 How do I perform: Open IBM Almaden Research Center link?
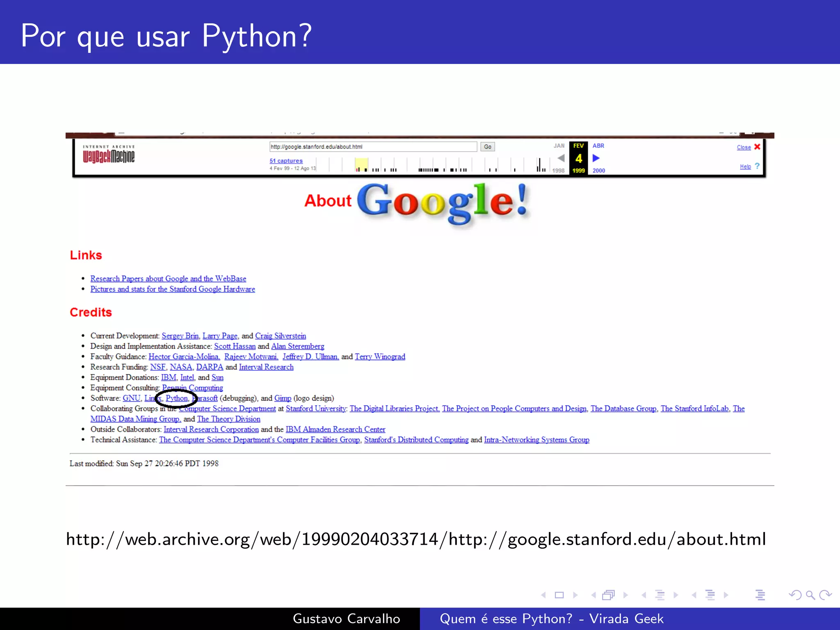(x=336, y=429)
